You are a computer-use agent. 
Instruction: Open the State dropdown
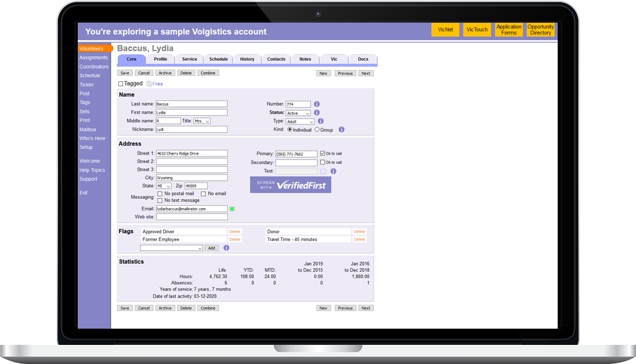click(164, 186)
